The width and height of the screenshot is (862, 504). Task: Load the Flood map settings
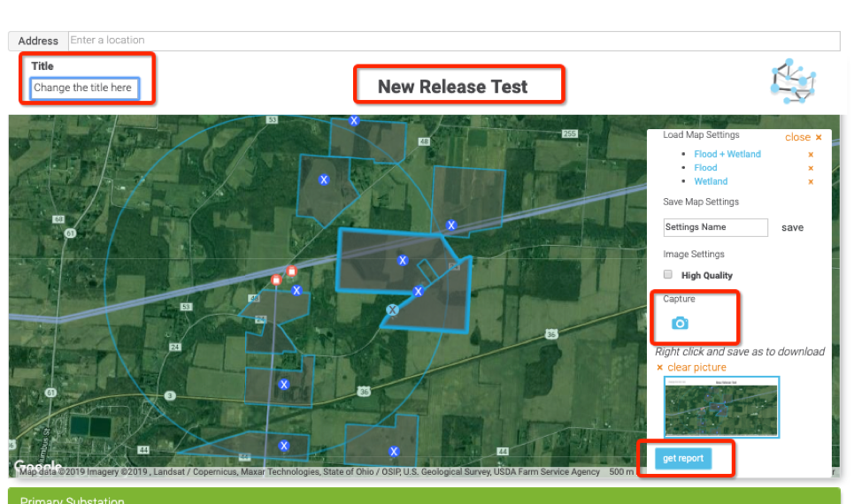pos(705,168)
